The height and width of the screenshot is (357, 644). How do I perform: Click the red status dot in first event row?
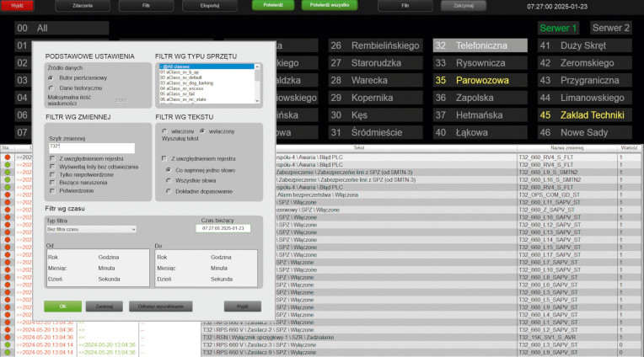[x=7, y=157]
